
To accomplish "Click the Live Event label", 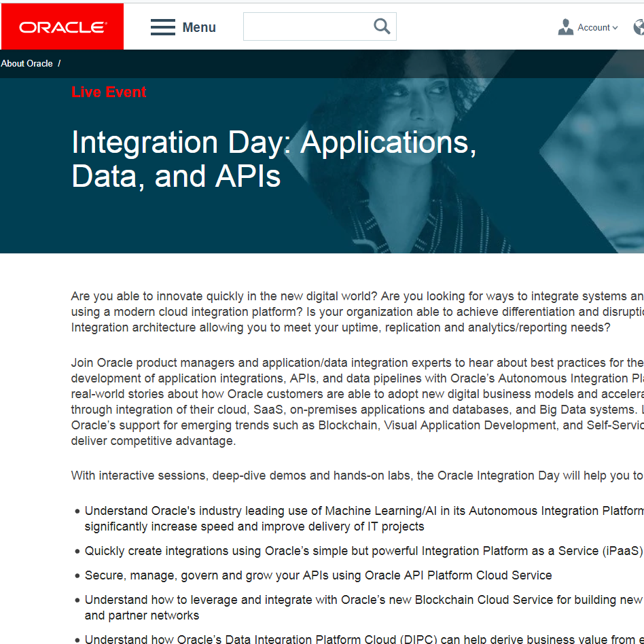I will [109, 92].
